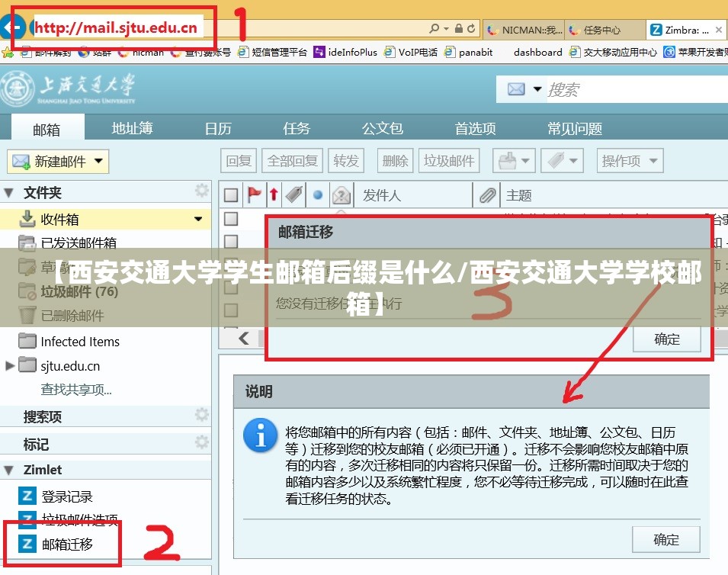The height and width of the screenshot is (575, 728).
Task: Click the Shanghai Jiao Tong University logo
Action: [69, 88]
